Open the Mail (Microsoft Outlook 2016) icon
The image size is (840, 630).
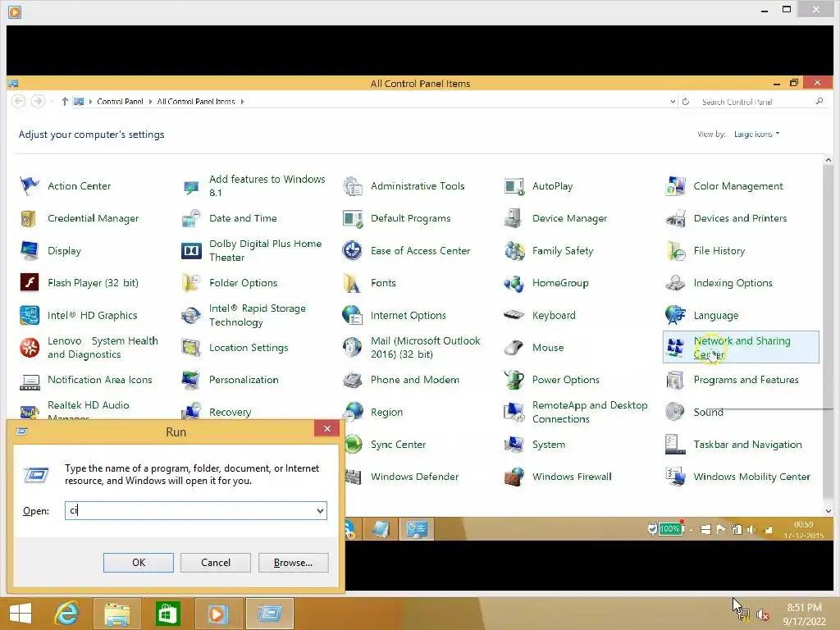353,347
